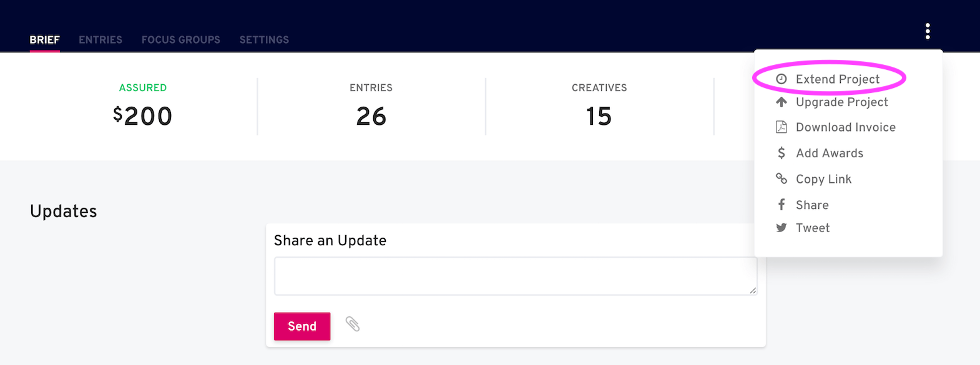
Task: Select the upload arrow icon for Upgrade Project
Action: tap(782, 102)
